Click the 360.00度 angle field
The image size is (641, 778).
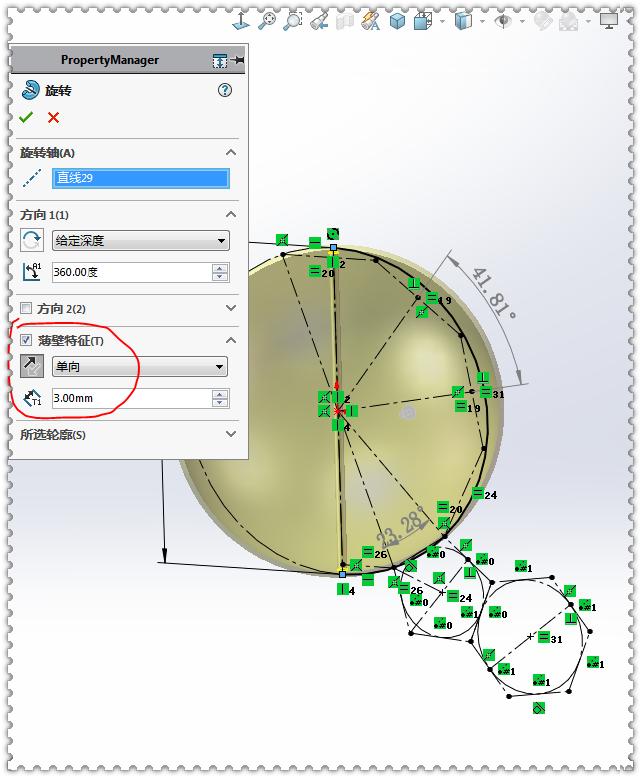[132, 272]
